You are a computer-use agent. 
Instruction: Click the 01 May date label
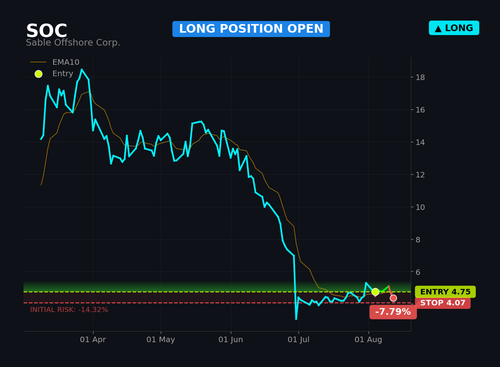click(x=161, y=340)
